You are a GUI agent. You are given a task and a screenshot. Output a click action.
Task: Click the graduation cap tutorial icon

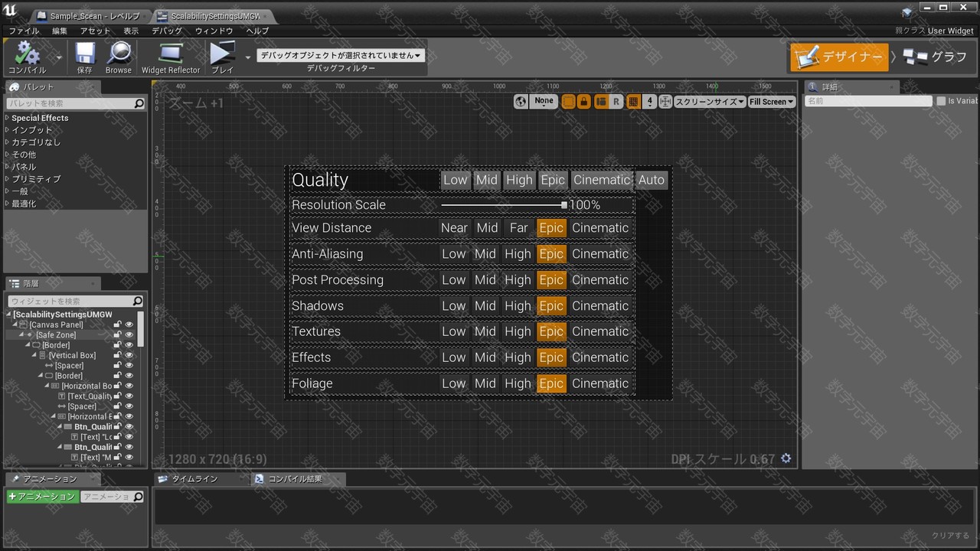click(907, 12)
